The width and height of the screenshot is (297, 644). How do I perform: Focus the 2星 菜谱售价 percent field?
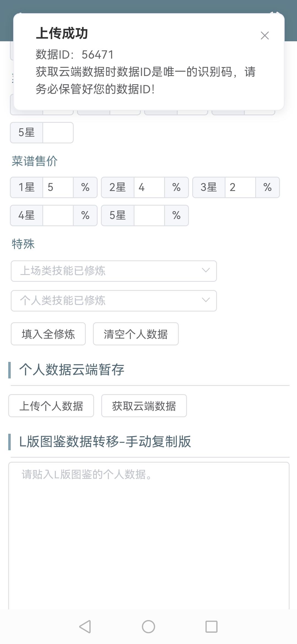click(x=149, y=187)
